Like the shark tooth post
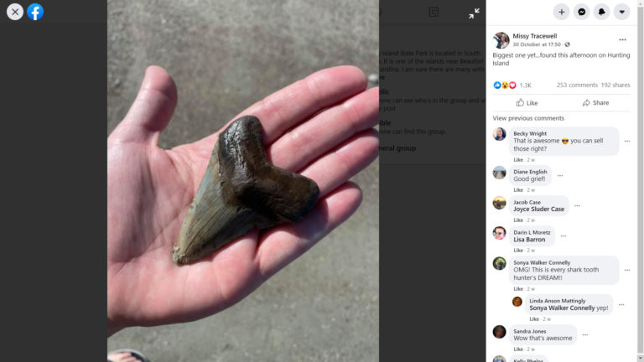Viewport: 644px width, 362px height. pos(527,102)
